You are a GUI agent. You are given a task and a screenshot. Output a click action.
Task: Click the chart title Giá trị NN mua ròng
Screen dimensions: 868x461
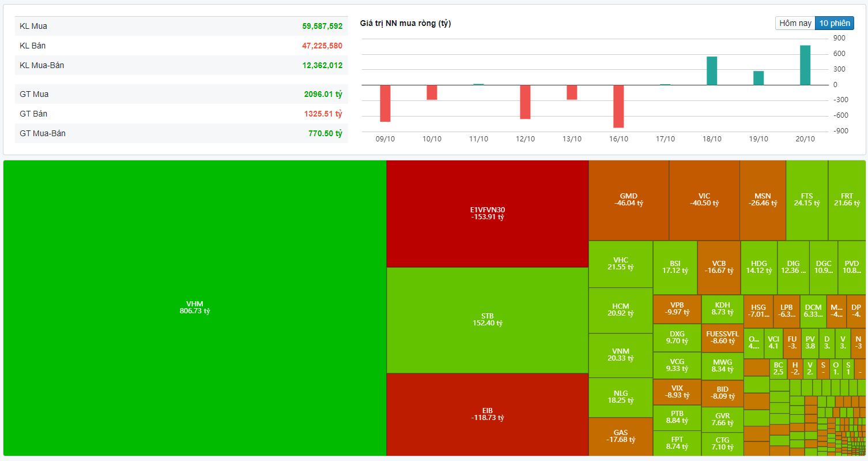point(405,23)
